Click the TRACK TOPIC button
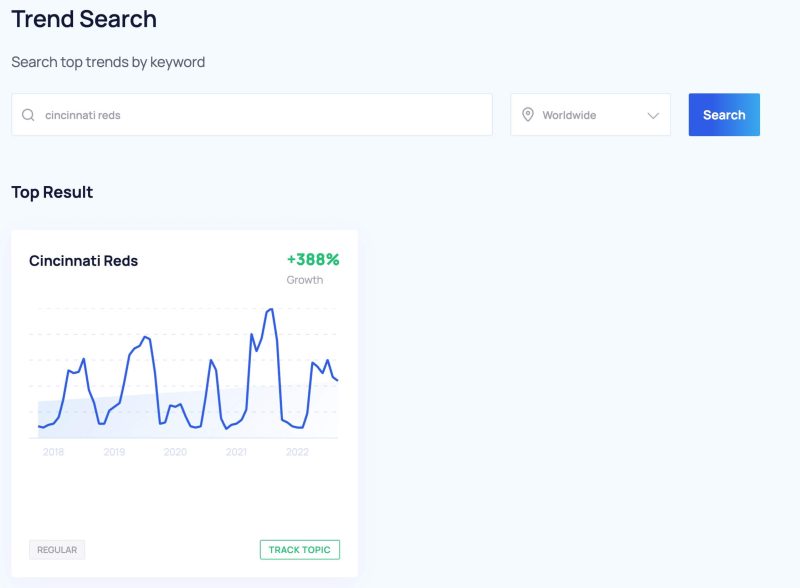This screenshot has width=800, height=588. (299, 549)
